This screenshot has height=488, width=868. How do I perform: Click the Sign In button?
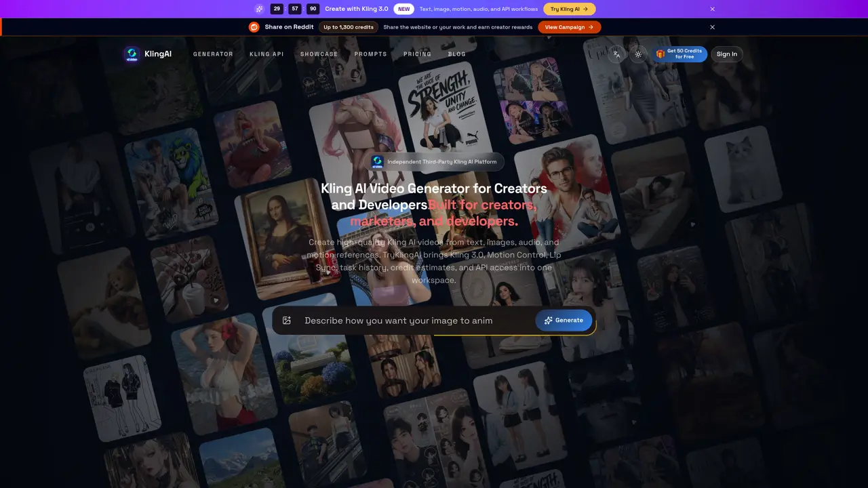click(x=726, y=54)
